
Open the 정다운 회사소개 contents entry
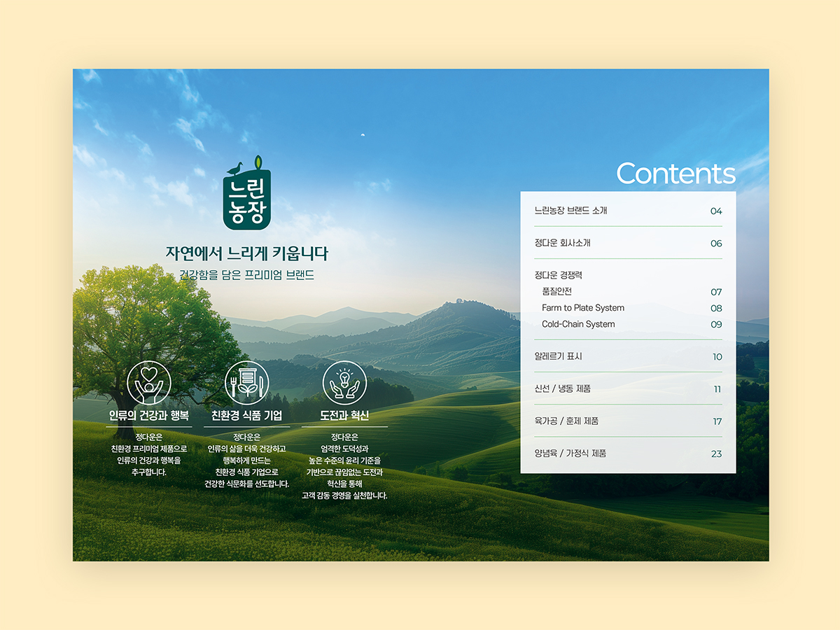coord(562,243)
